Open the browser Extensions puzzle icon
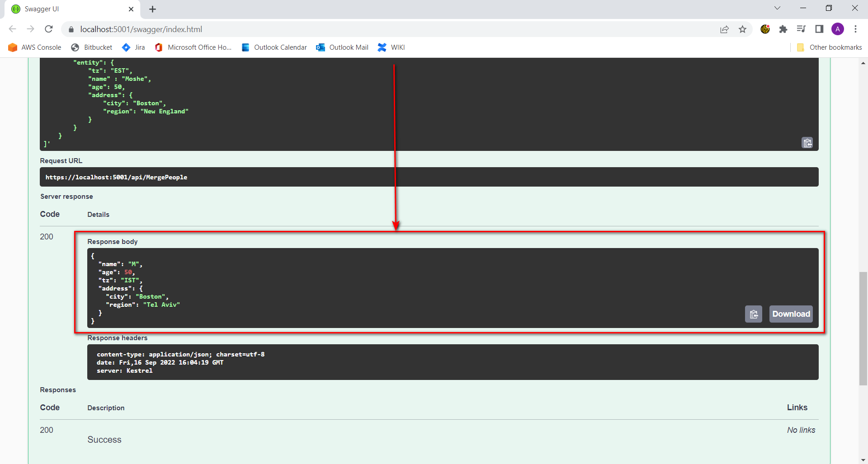Screen dimensions: 868x464 783,29
